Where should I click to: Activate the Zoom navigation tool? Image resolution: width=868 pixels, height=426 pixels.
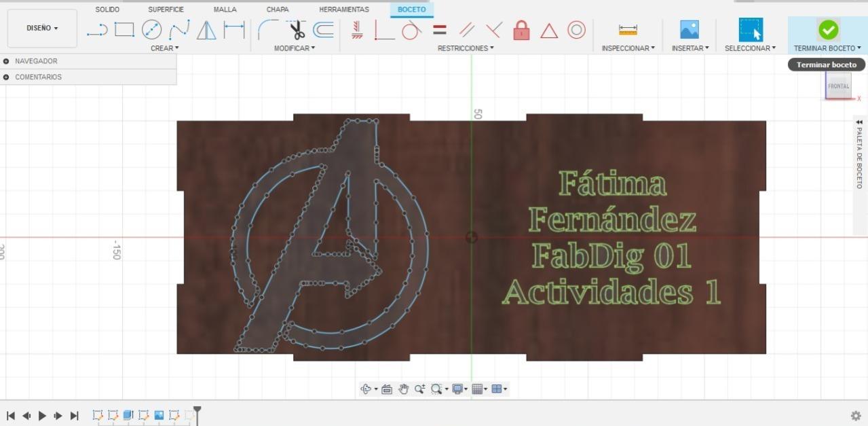pos(419,389)
